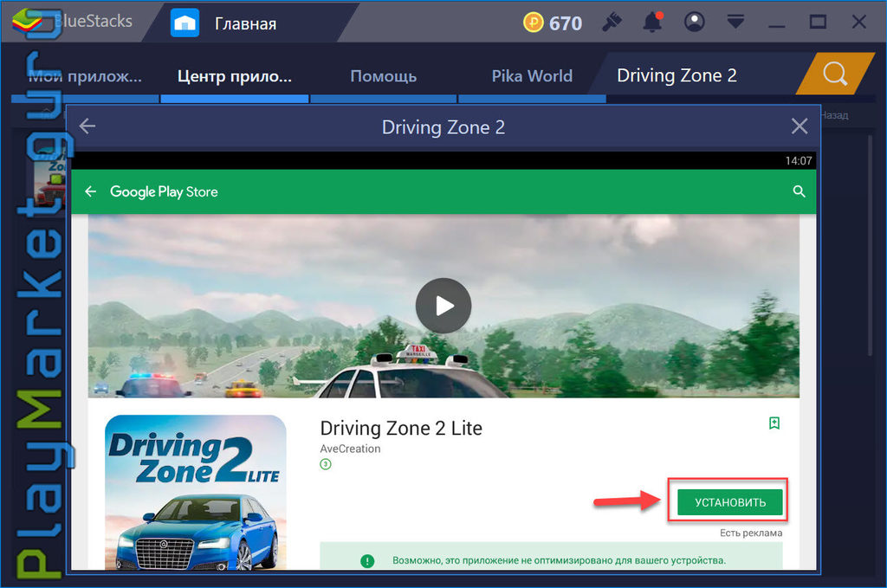Click the 670 points balance
The image size is (887, 588).
click(565, 23)
